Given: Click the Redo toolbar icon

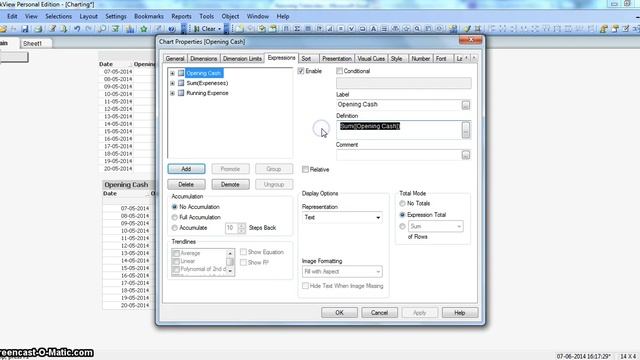Looking at the screenshot, I should (x=89, y=29).
